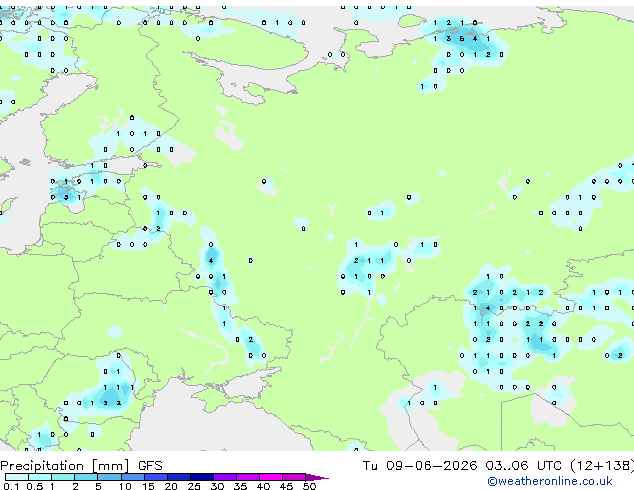
Task: Click the 'GFS' model label
Action: (150, 466)
